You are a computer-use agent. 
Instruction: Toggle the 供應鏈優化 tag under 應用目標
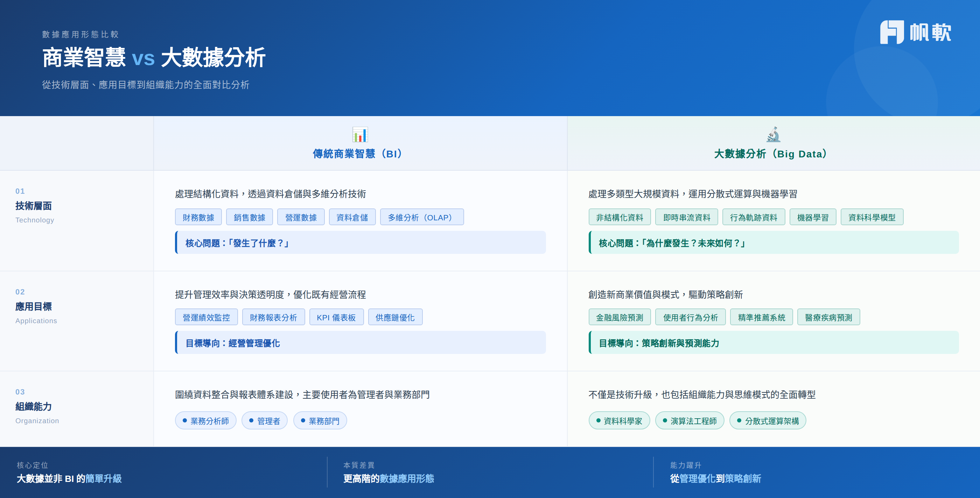[395, 316]
